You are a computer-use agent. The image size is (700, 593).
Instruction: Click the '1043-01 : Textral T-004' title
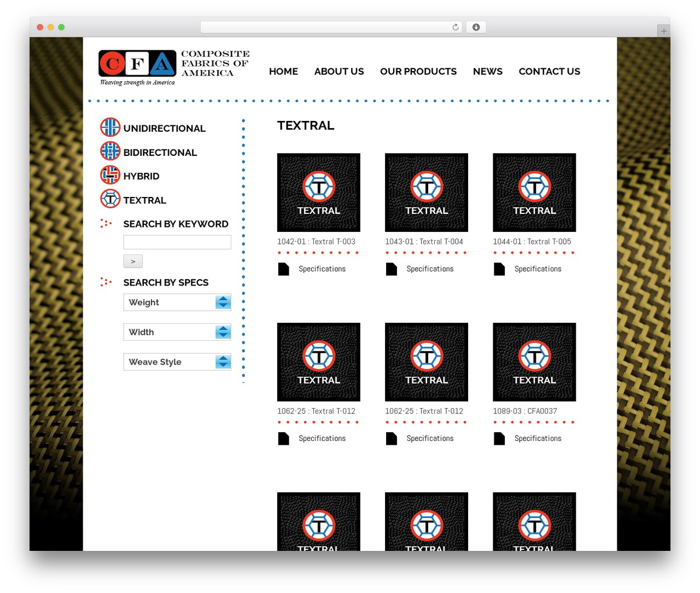(424, 242)
